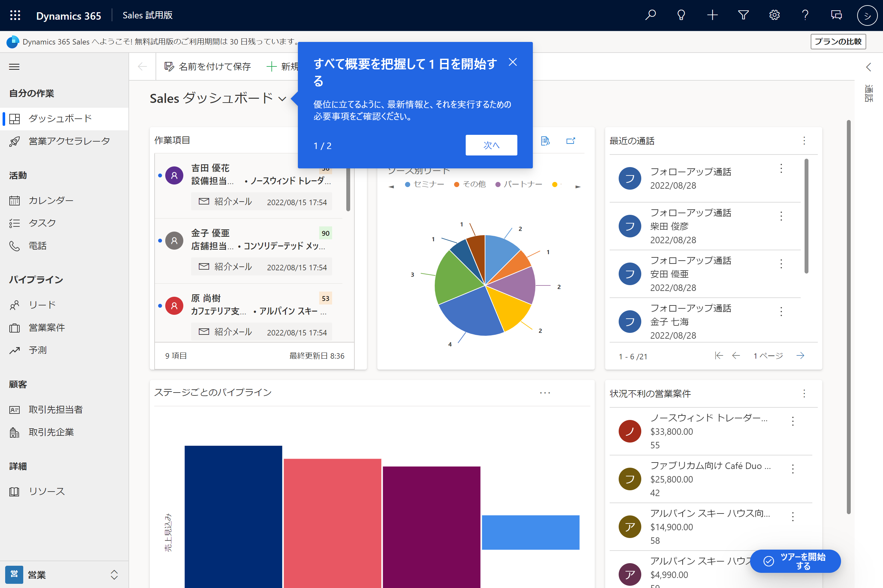Open 電話 in the sidebar
Image resolution: width=883 pixels, height=588 pixels.
click(65, 246)
